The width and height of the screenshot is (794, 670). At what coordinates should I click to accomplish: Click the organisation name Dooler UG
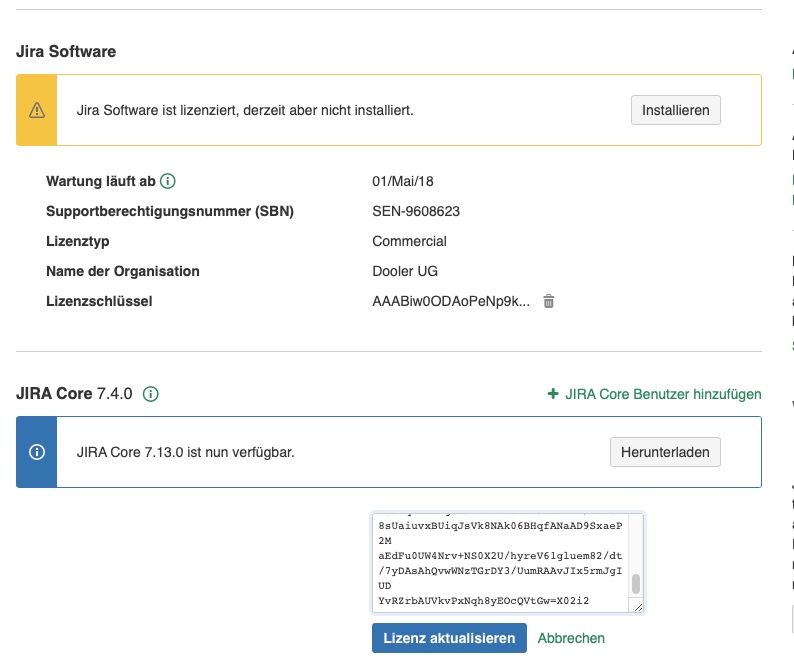tap(405, 271)
